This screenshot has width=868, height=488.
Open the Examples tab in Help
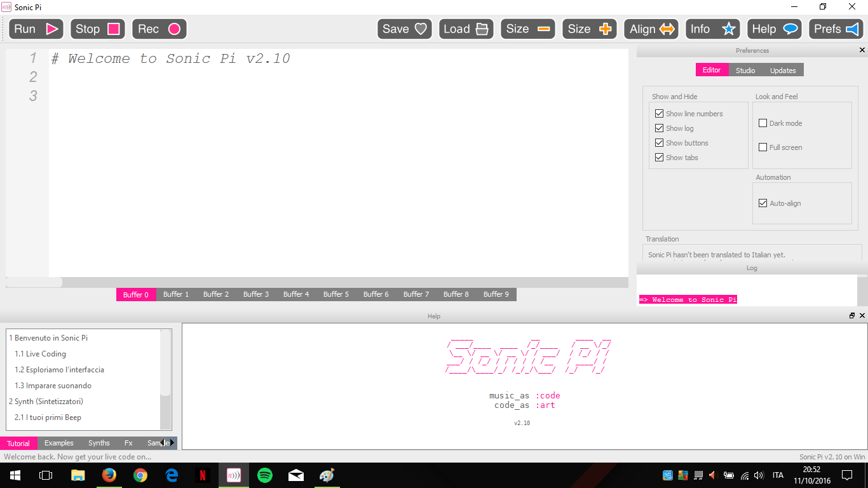click(x=58, y=443)
